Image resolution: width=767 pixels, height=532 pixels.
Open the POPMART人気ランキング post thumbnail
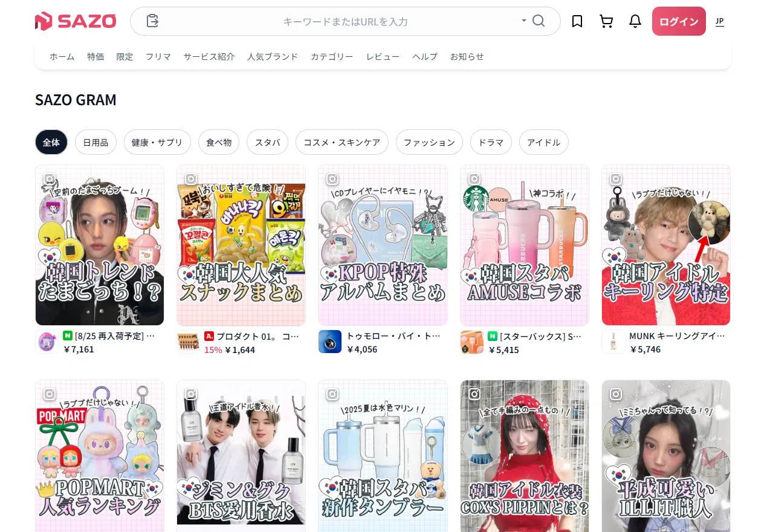coord(100,456)
